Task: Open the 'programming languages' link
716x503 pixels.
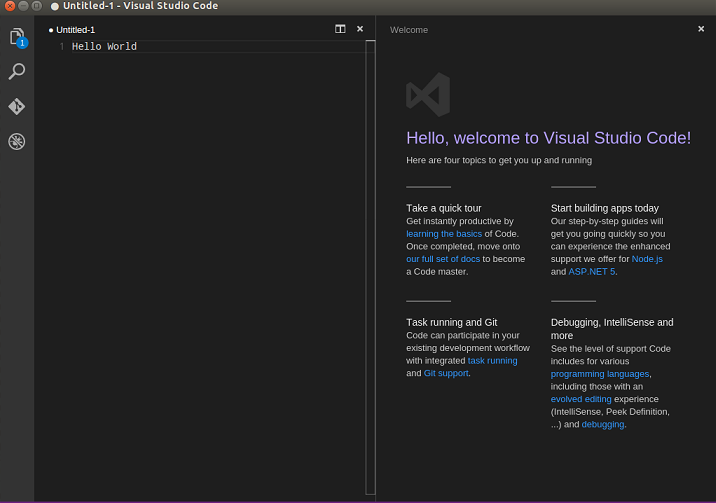Action: (x=600, y=374)
